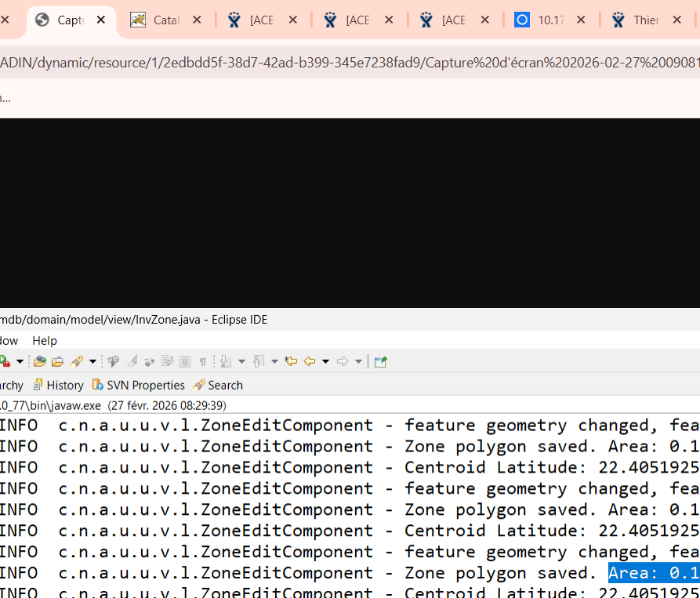The height and width of the screenshot is (598, 700).
Task: Toggle Show Whitespace Characters pilcrow button
Action: [x=203, y=361]
